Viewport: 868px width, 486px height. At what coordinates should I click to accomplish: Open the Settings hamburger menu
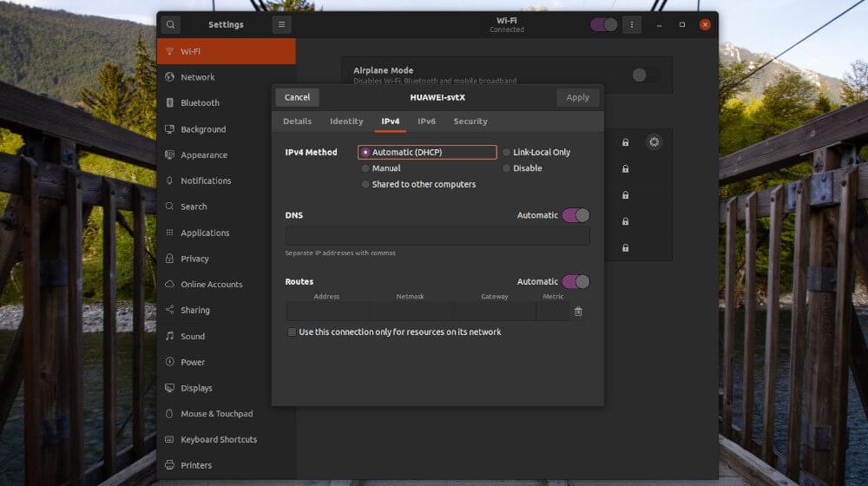[x=281, y=24]
